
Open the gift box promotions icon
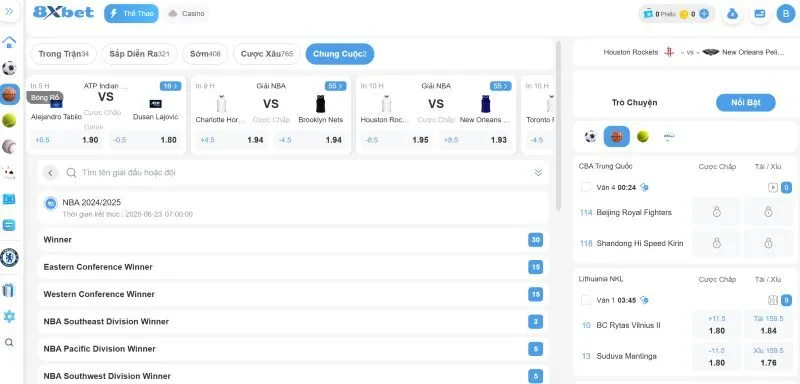pos(9,290)
